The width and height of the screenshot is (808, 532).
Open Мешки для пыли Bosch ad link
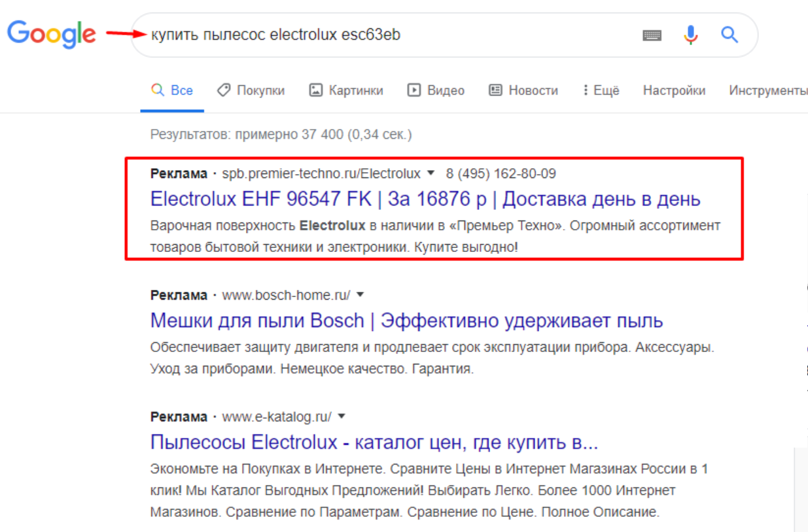[406, 321]
